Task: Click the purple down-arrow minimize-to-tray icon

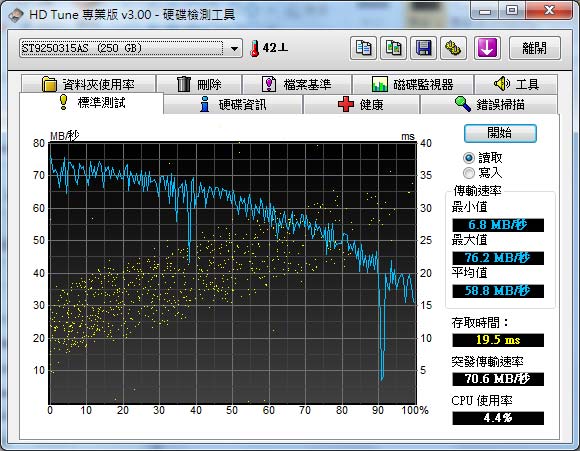Action: pos(487,48)
